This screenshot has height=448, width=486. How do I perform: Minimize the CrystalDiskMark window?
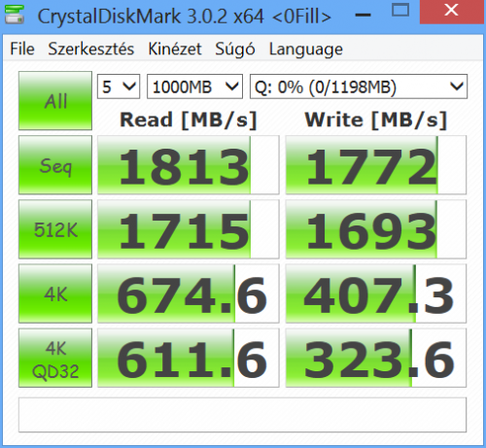[x=363, y=15]
